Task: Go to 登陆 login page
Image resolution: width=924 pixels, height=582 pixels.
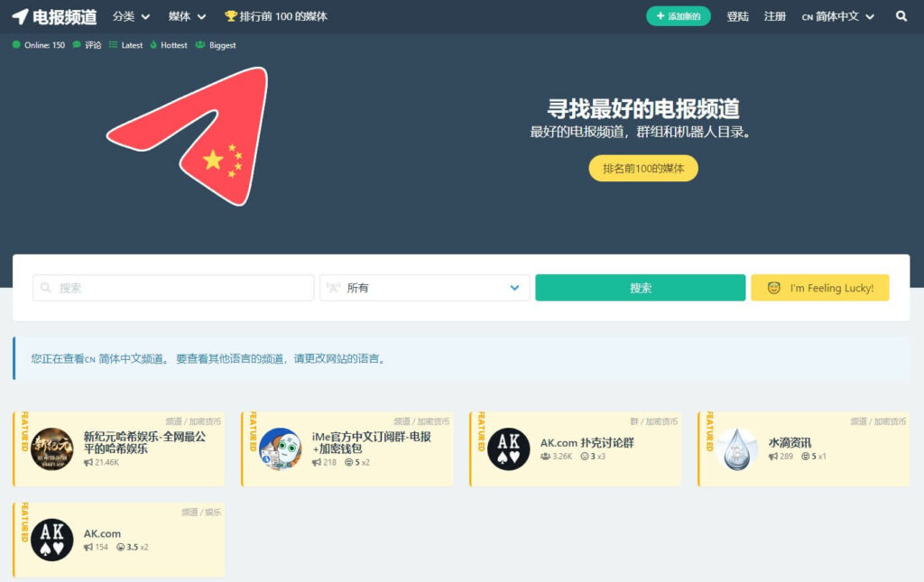Action: pyautogui.click(x=737, y=16)
